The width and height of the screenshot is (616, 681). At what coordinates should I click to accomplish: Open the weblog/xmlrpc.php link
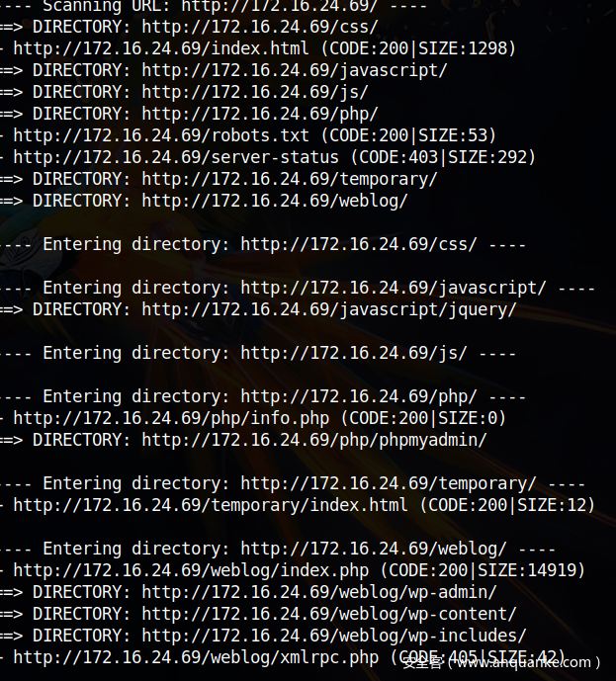(x=195, y=657)
